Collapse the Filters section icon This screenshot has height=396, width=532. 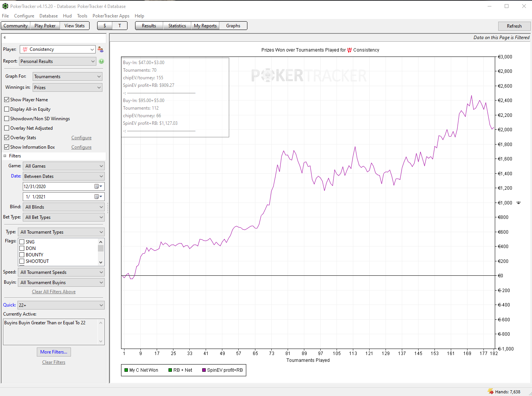coord(5,156)
